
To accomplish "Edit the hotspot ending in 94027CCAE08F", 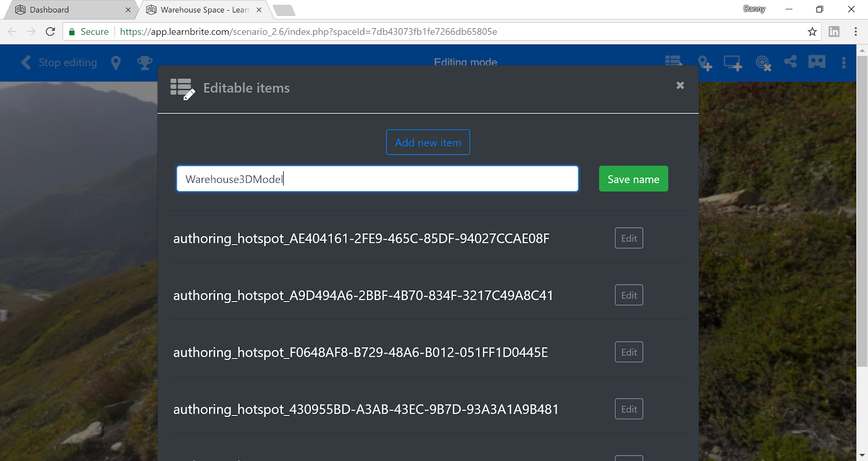I will [629, 238].
